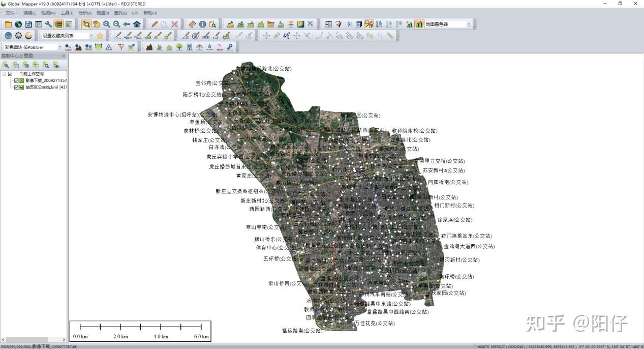Open the Measure tool icon
644x349 pixels.
coord(192,23)
